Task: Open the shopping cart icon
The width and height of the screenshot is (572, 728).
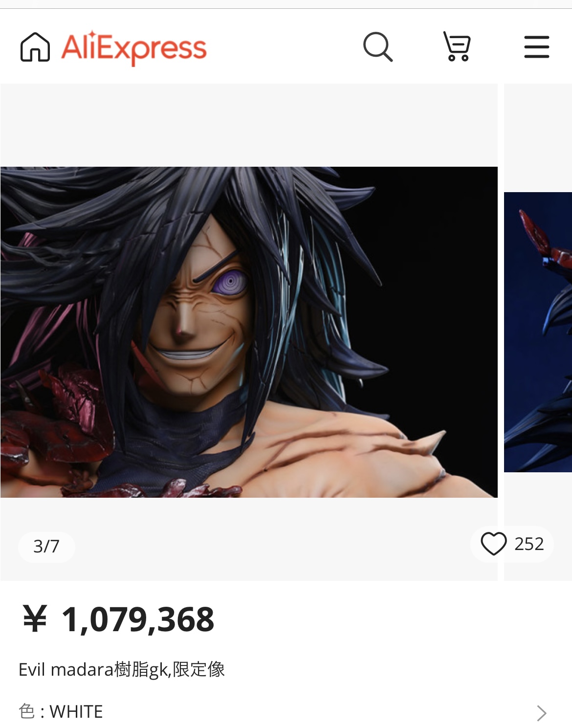Action: [x=457, y=46]
